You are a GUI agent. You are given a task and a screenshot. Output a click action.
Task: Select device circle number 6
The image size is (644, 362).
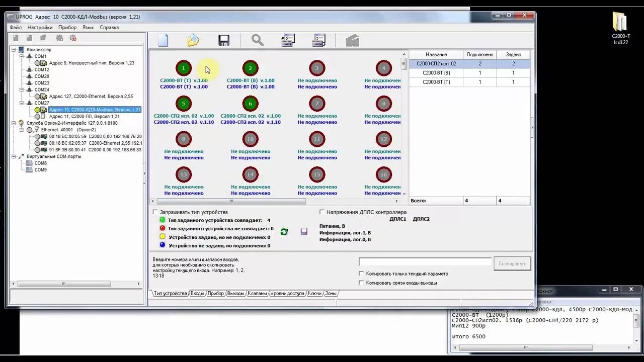point(250,104)
